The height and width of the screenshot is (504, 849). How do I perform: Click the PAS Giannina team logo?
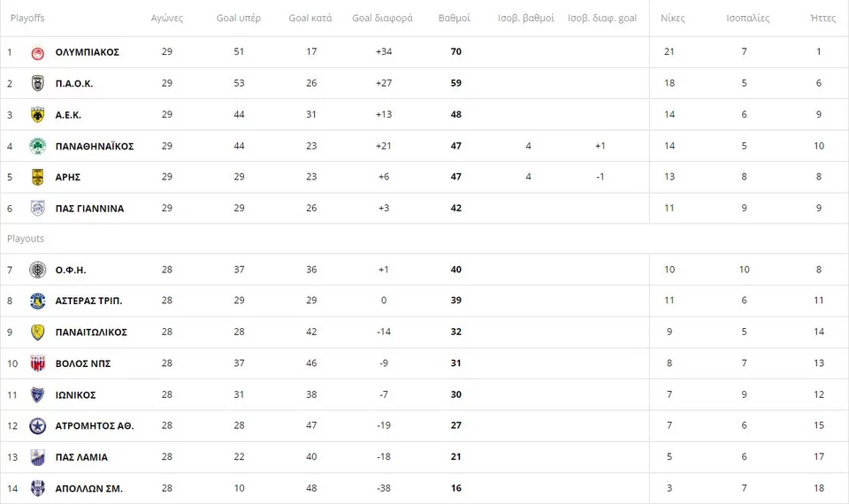click(x=38, y=209)
